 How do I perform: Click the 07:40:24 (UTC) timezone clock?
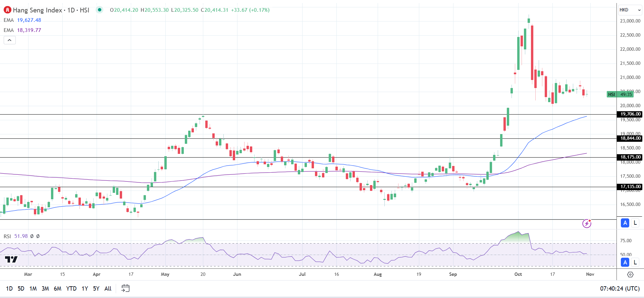tap(620, 289)
